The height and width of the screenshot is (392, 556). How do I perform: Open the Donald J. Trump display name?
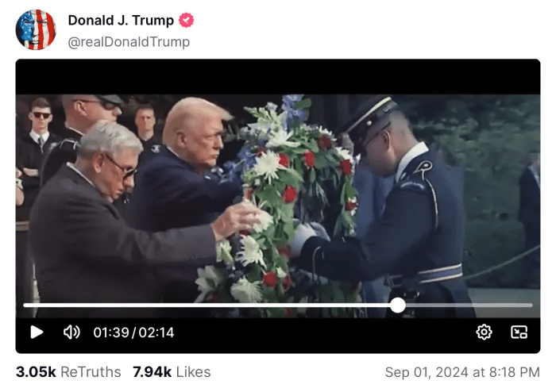click(x=121, y=20)
